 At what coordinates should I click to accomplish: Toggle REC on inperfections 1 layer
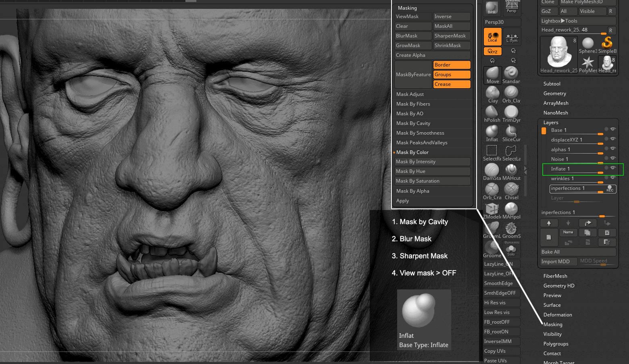coord(610,189)
